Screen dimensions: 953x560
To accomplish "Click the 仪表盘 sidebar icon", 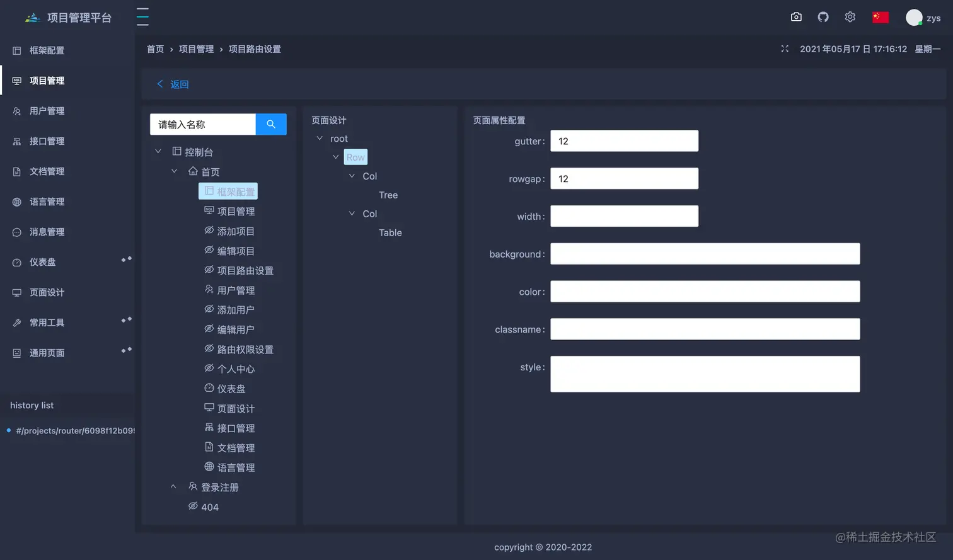I will (17, 262).
